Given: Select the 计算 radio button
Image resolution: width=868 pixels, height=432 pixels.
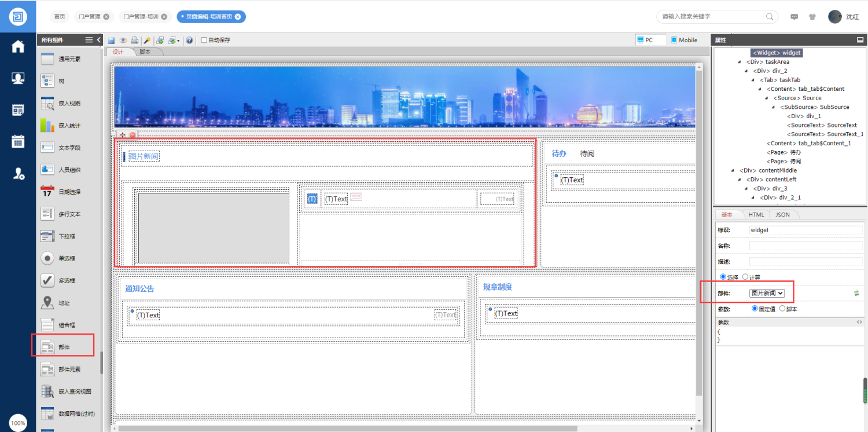Looking at the screenshot, I should pyautogui.click(x=745, y=277).
